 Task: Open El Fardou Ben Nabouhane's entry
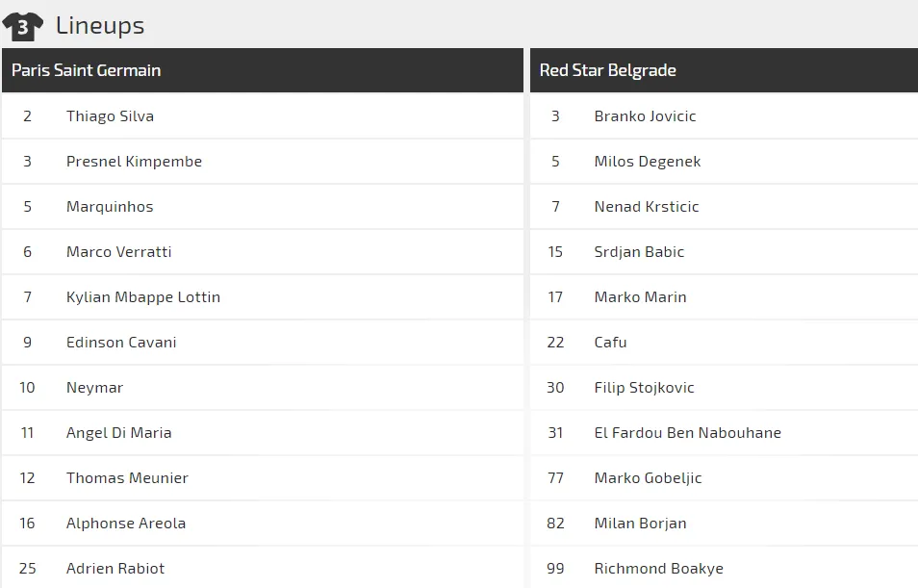tap(687, 433)
